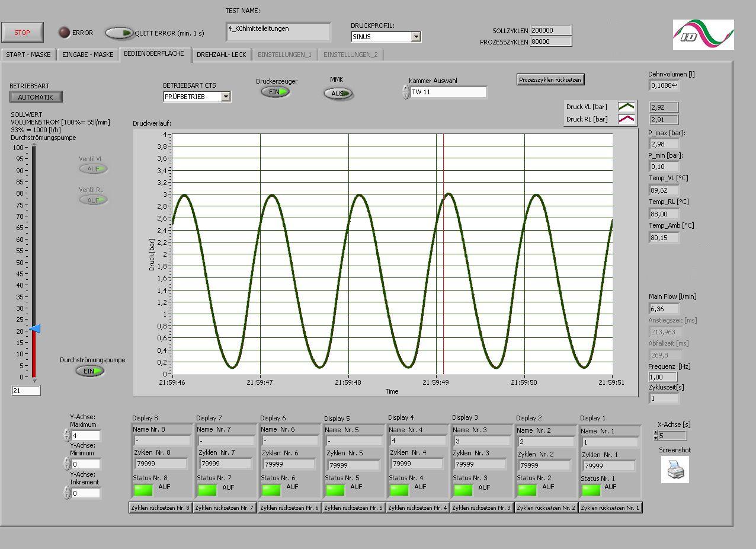Click the Main Flow value 6,36
The width and height of the screenshot is (756, 549).
coord(664,308)
